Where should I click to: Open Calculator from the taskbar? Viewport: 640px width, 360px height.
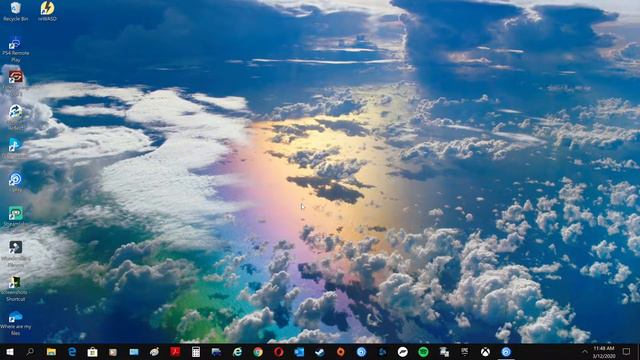[196, 352]
